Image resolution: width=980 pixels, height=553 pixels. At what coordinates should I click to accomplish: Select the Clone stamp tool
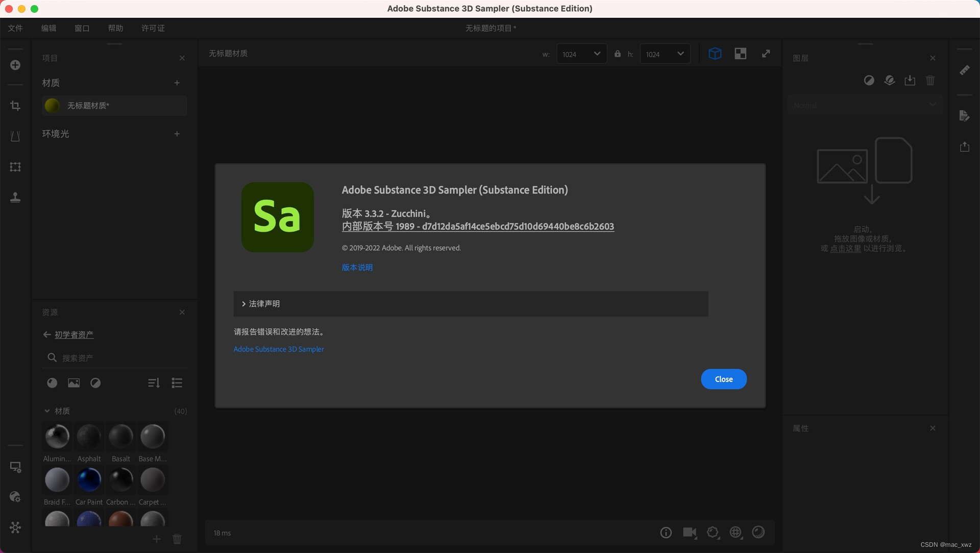(15, 198)
